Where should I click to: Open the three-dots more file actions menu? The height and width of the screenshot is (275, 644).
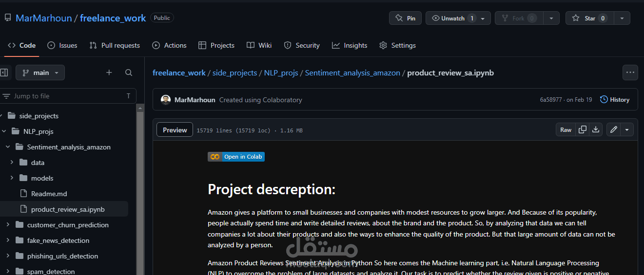tap(630, 73)
